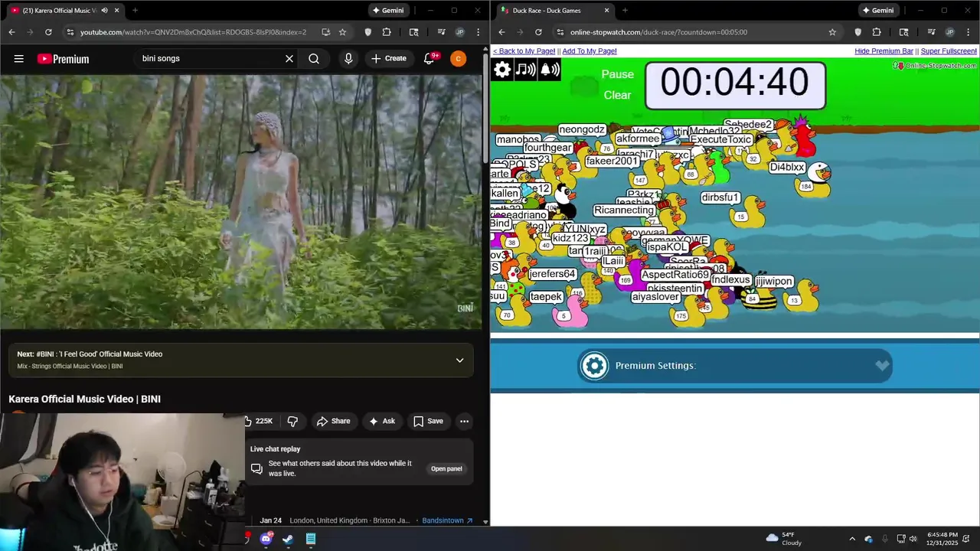This screenshot has height=551, width=980.
Task: Open media controls in YouTube browser toolbar
Action: [441, 32]
